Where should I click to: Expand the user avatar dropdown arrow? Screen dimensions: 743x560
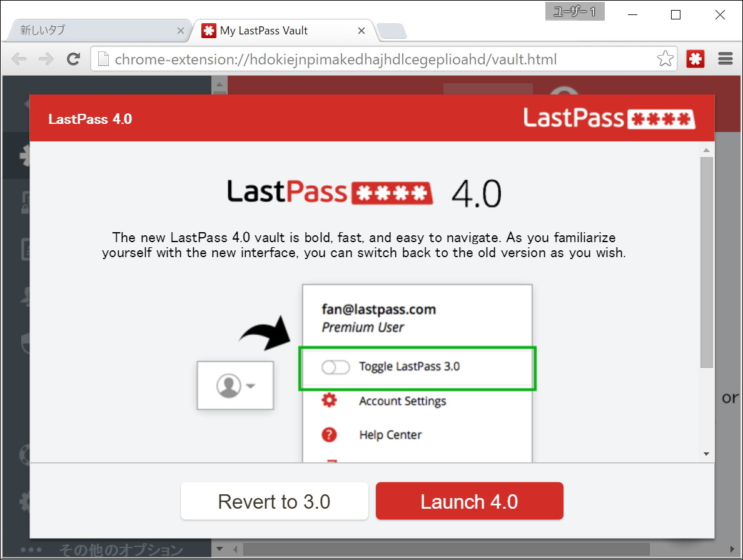click(x=251, y=385)
